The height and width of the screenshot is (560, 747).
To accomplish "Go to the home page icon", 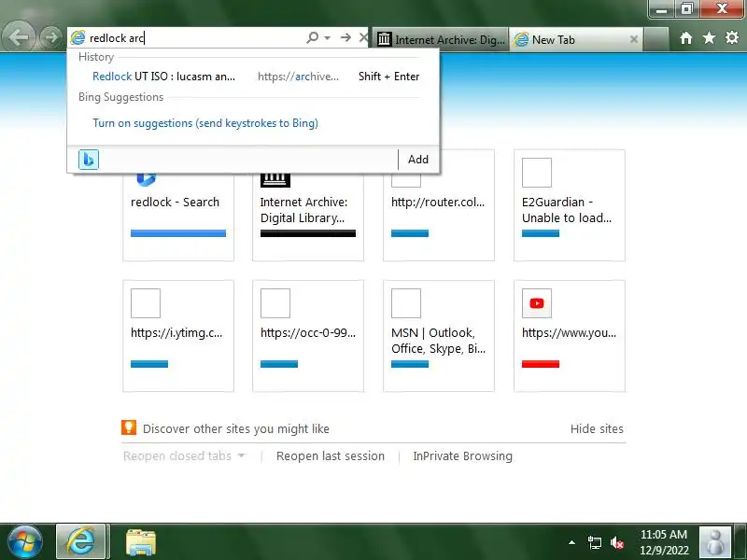I will click(x=686, y=37).
